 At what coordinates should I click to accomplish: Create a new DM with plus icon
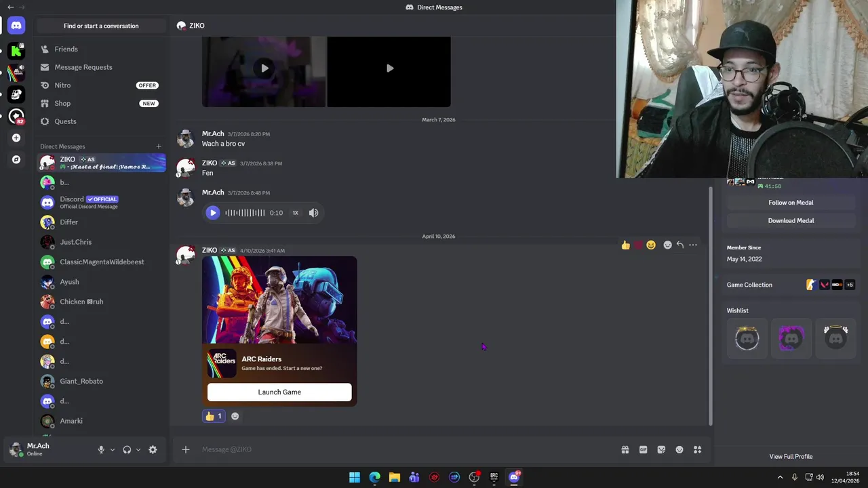(159, 146)
